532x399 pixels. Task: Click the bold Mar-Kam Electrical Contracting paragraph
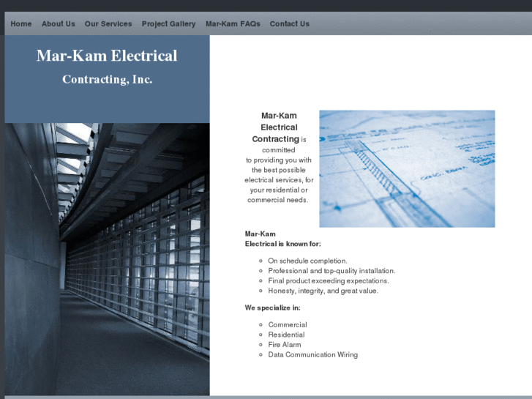[x=279, y=157]
